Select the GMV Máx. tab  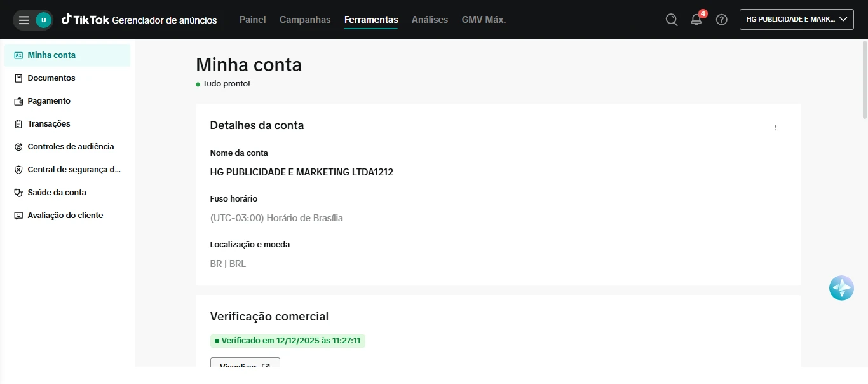pyautogui.click(x=484, y=20)
